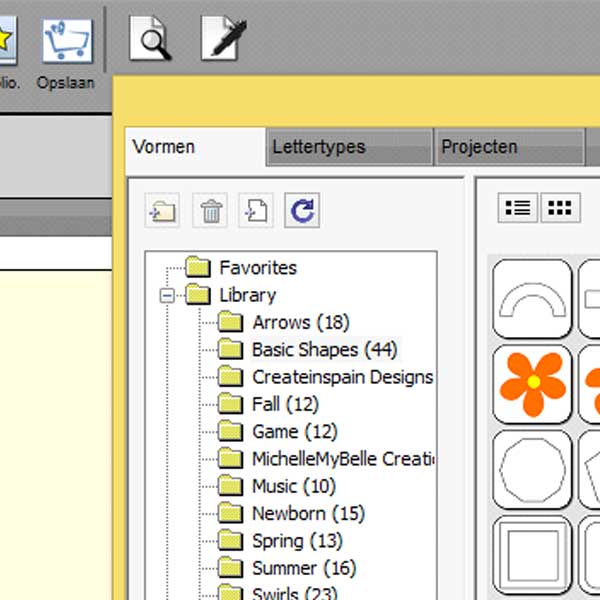
Task: Open the Game (12) folder
Action: tap(277, 432)
